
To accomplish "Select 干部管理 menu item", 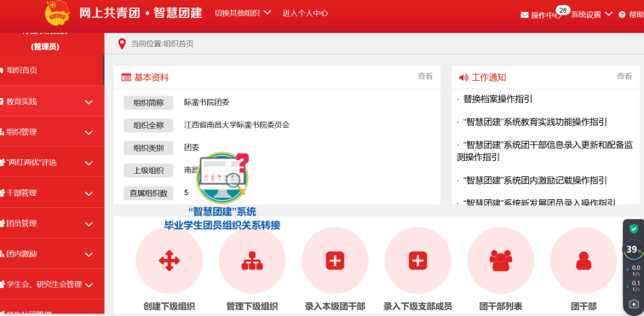I will 21,192.
